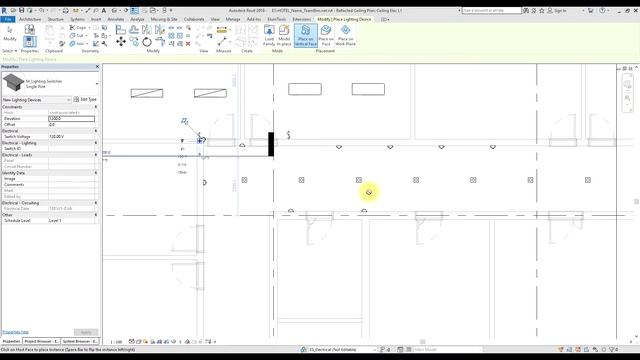Open the Architecture ribbon tab
The height and width of the screenshot is (360, 640).
[30, 19]
